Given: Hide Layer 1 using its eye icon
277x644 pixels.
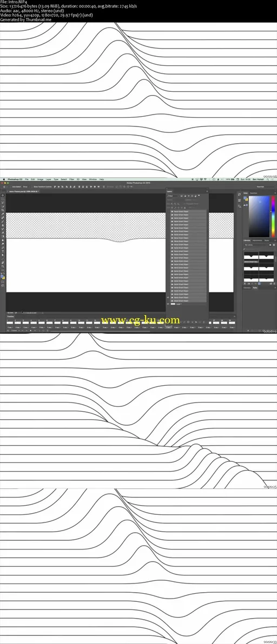Looking at the screenshot, I should point(168,304).
